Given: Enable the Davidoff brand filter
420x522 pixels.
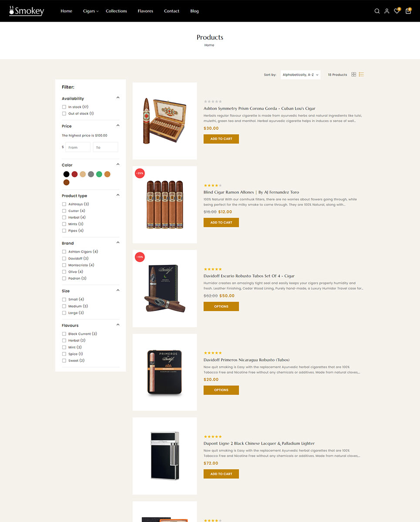Looking at the screenshot, I should coord(64,258).
